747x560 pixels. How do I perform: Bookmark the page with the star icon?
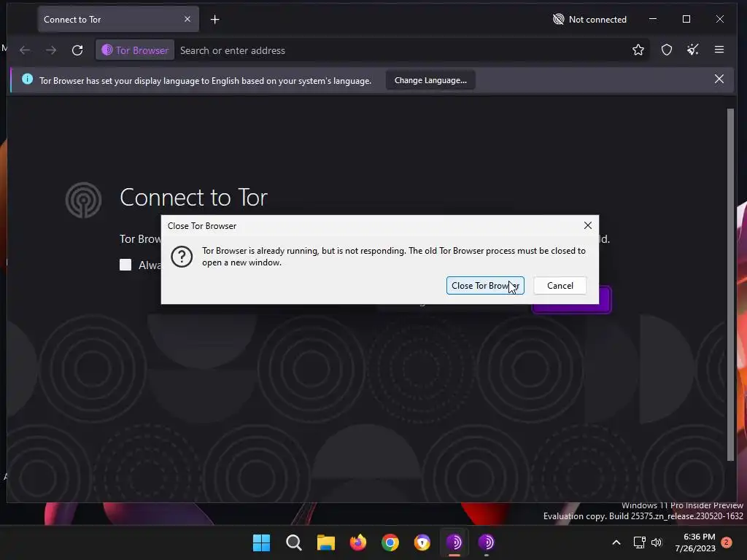point(638,50)
